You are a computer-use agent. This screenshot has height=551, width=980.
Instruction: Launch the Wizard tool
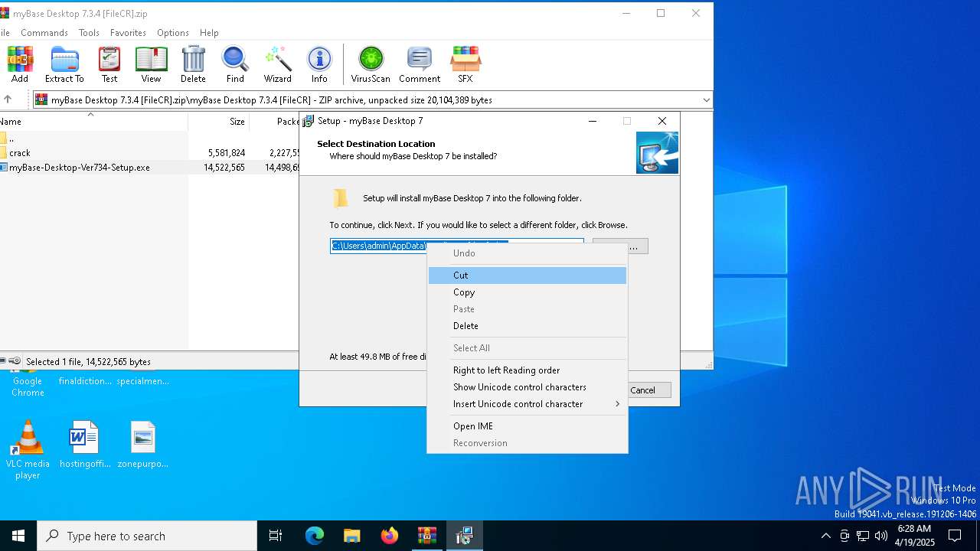click(277, 64)
